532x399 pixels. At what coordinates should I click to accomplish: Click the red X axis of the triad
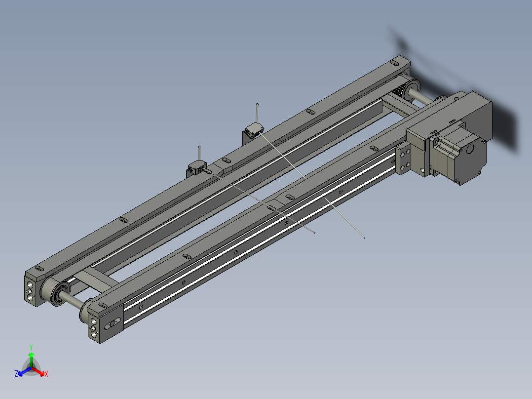coord(38,371)
